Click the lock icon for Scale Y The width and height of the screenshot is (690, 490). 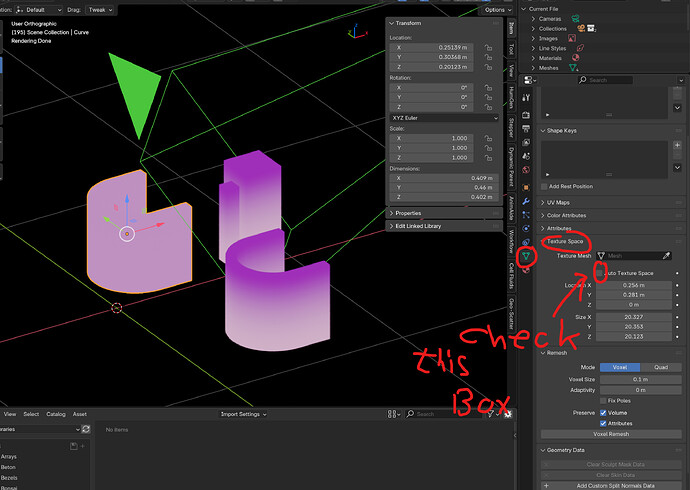pyautogui.click(x=488, y=148)
